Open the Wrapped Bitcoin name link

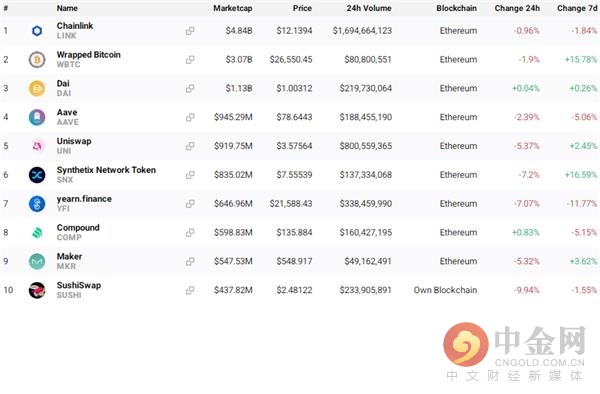(x=88, y=55)
